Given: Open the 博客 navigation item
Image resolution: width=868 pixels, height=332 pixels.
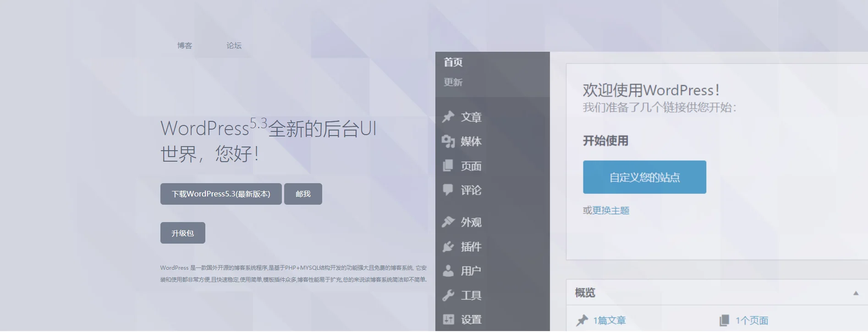Looking at the screenshot, I should [185, 45].
